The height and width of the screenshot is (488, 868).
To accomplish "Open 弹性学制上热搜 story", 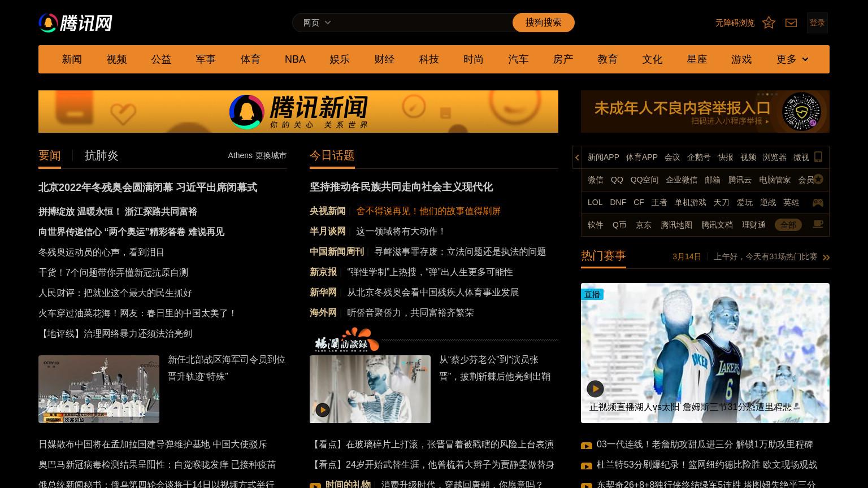I will point(430,272).
